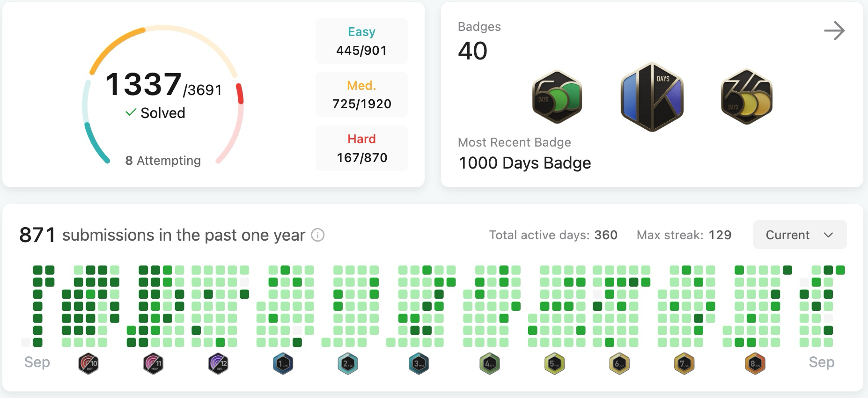This screenshot has height=398, width=868.
Task: Click the red Hard progress arc segment
Action: pos(240,93)
